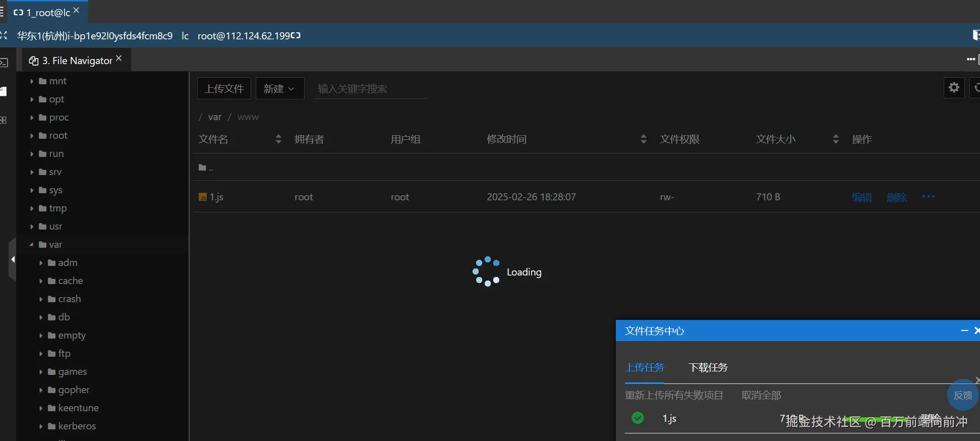The width and height of the screenshot is (980, 441).
Task: Open the three-dots more menu at top right
Action: pos(970,60)
